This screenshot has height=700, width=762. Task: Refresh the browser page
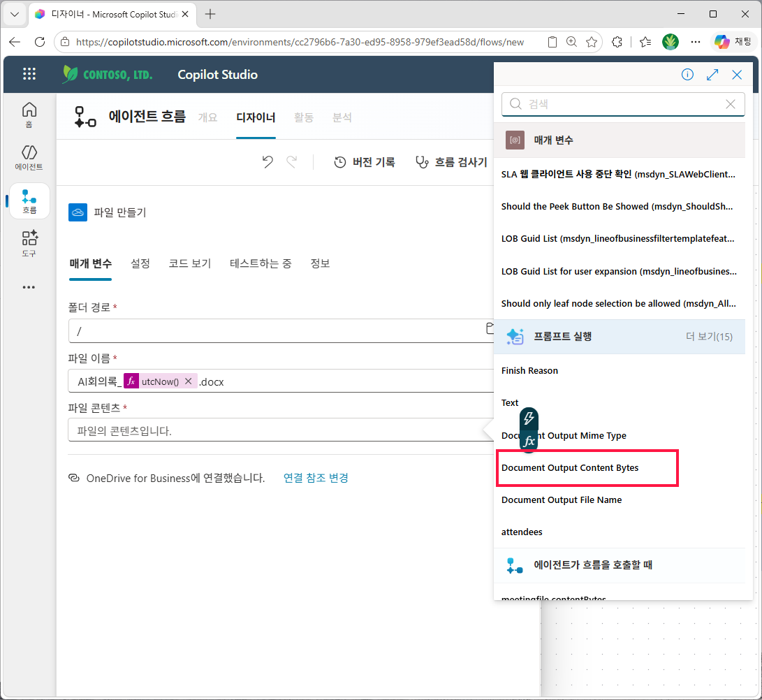[40, 42]
